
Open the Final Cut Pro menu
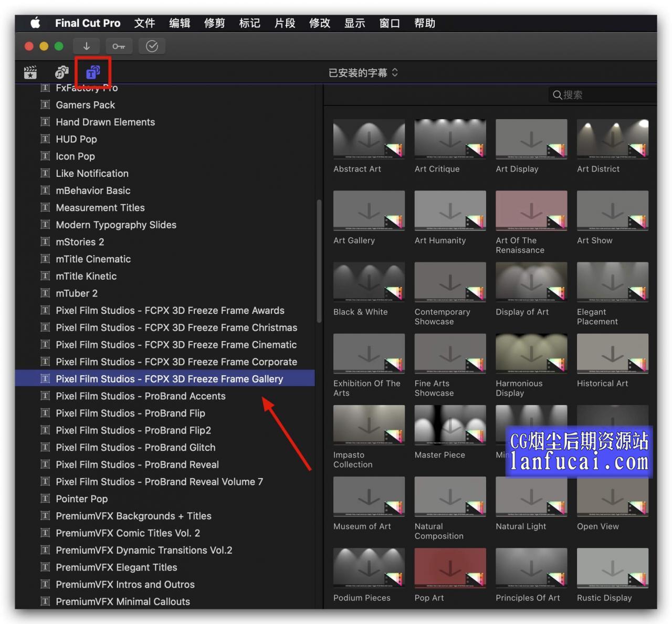[88, 23]
